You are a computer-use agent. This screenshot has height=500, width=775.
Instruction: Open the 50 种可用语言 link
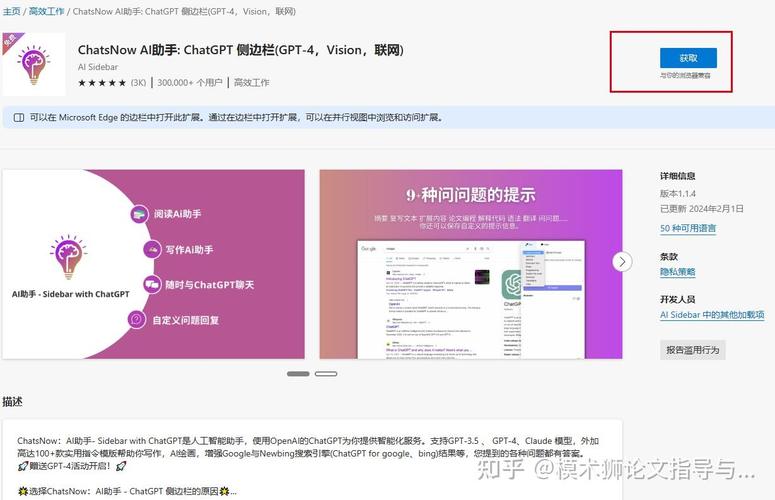click(688, 228)
